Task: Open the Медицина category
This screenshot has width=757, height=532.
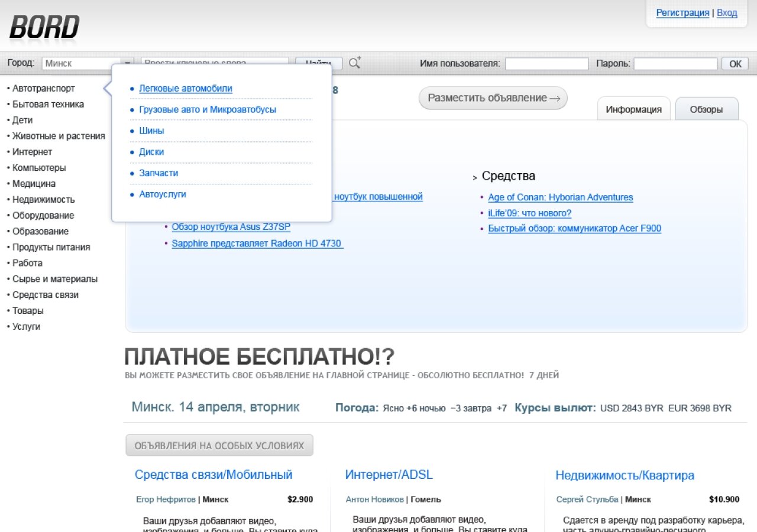Action: tap(34, 184)
